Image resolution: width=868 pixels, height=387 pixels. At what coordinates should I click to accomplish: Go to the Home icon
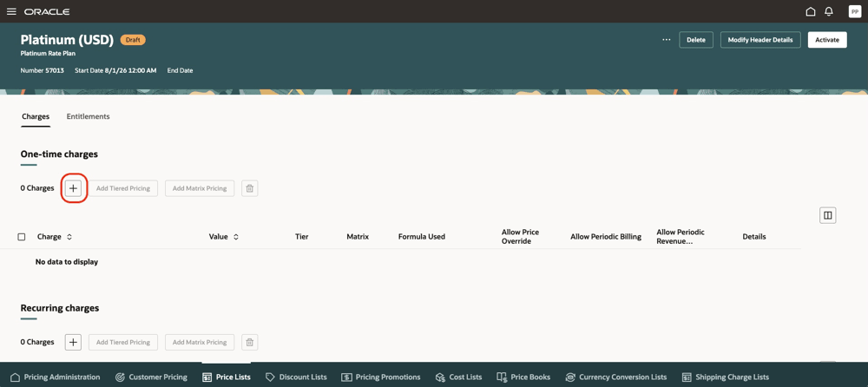coord(811,11)
